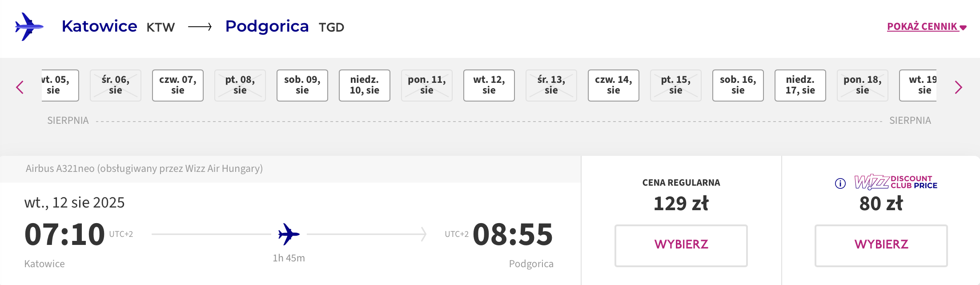The height and width of the screenshot is (285, 980).
Task: Select date czw. 14, sie
Action: tap(614, 85)
